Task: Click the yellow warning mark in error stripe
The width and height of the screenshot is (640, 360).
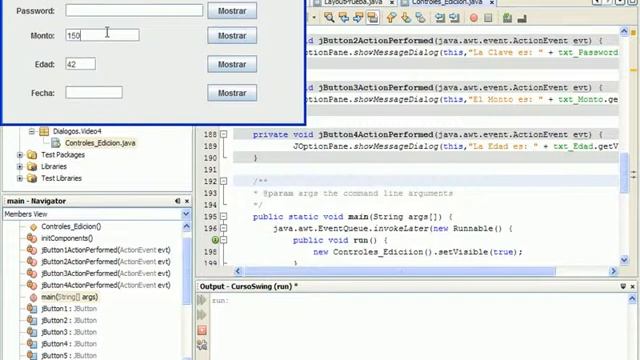Action: click(633, 70)
